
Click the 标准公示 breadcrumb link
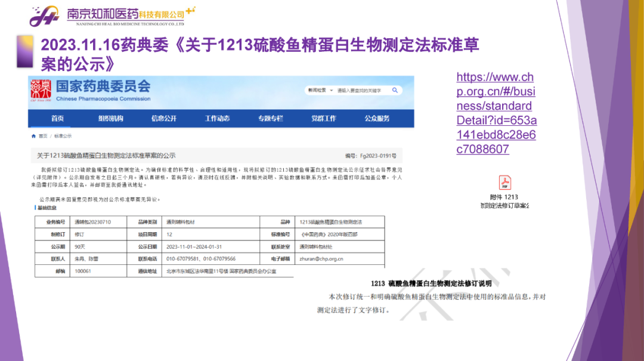(63, 136)
